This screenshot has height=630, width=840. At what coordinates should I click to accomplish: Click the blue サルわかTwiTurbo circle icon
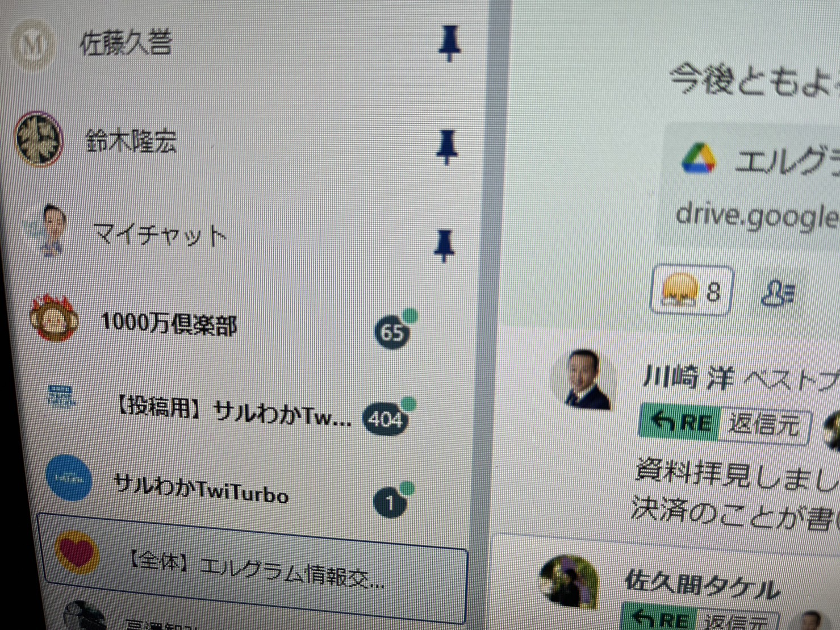click(69, 479)
